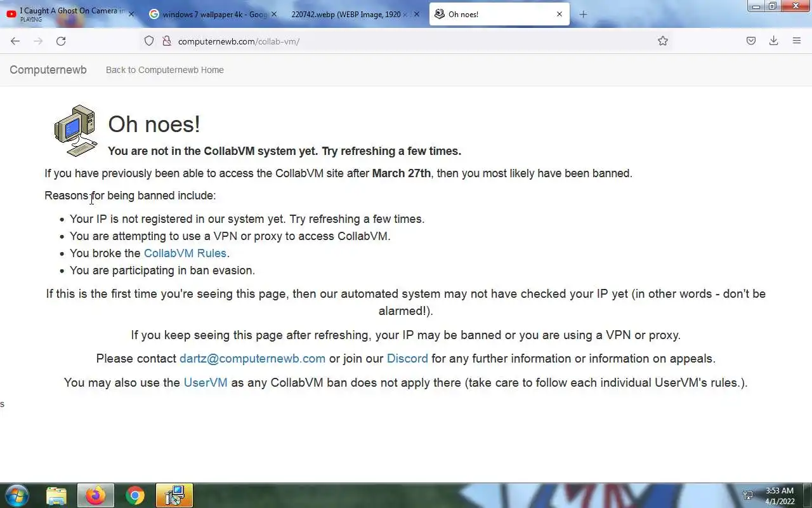Image resolution: width=812 pixels, height=508 pixels.
Task: Go back to Computernewb Home
Action: tap(165, 70)
